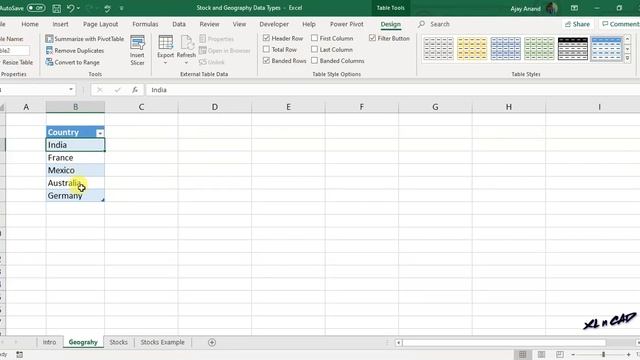Click Convert to Range

point(73,62)
